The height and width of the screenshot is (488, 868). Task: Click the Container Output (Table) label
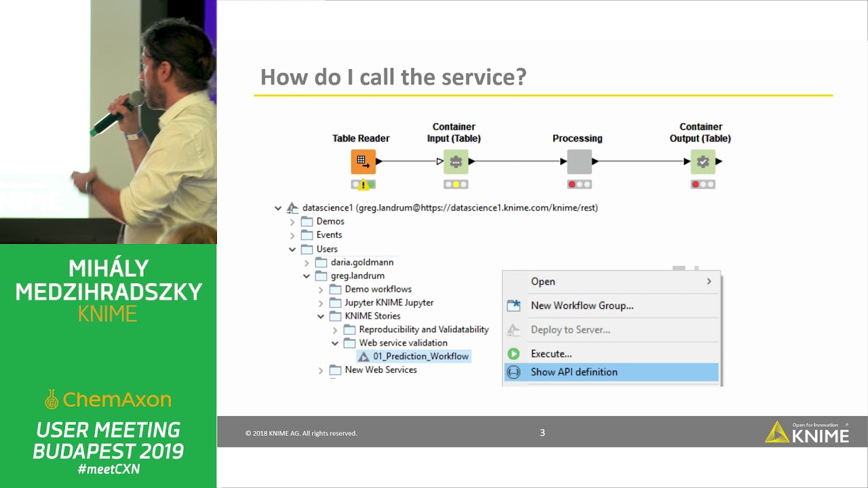(701, 133)
